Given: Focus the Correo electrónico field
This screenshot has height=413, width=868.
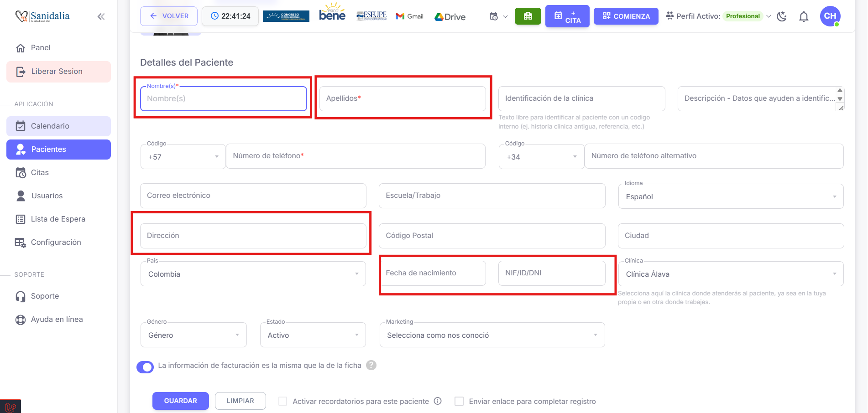Looking at the screenshot, I should click(x=253, y=196).
